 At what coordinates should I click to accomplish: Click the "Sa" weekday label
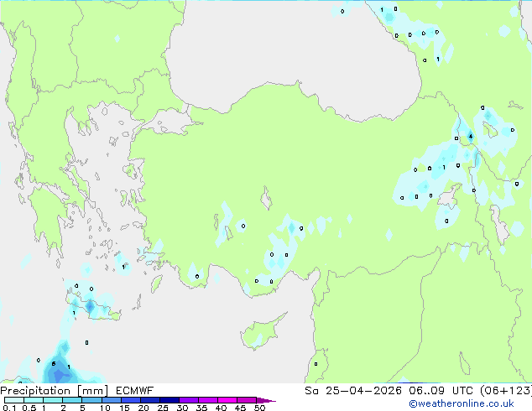(311, 391)
